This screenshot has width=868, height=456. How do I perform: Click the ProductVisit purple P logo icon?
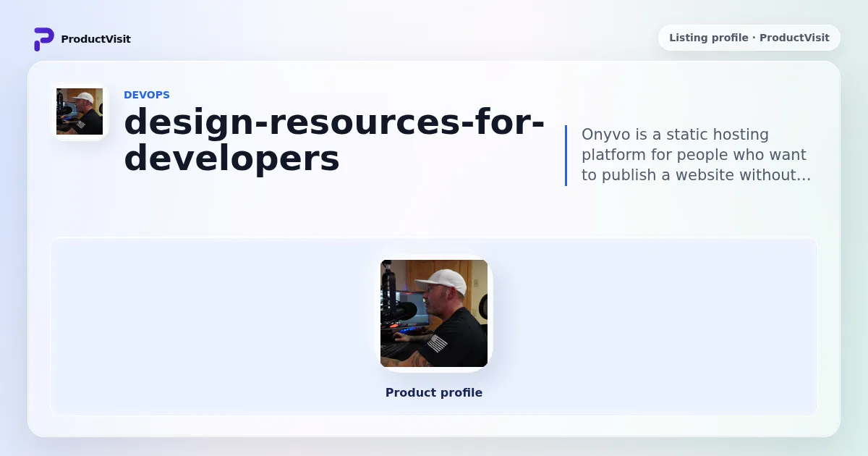(43, 39)
